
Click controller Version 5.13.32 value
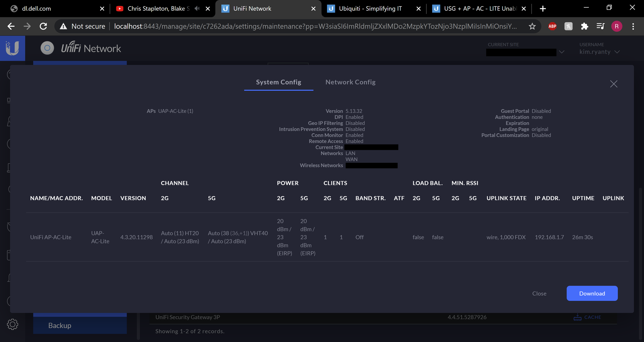click(x=354, y=111)
